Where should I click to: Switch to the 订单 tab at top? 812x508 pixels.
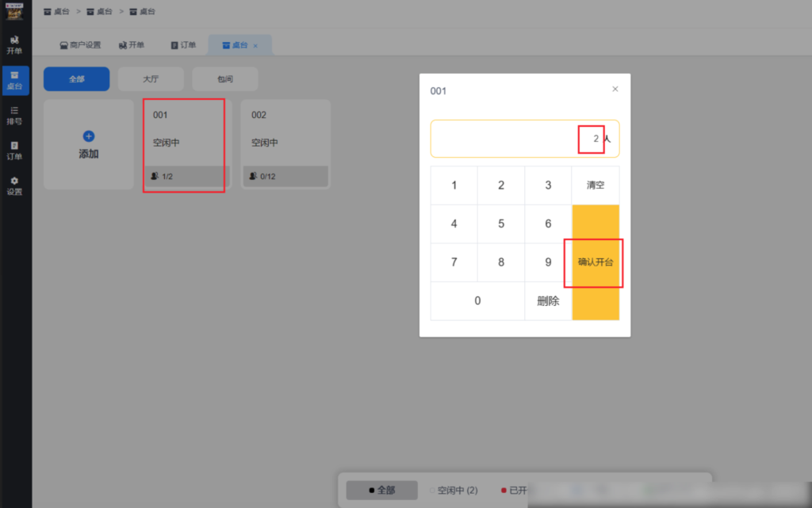[x=184, y=44]
